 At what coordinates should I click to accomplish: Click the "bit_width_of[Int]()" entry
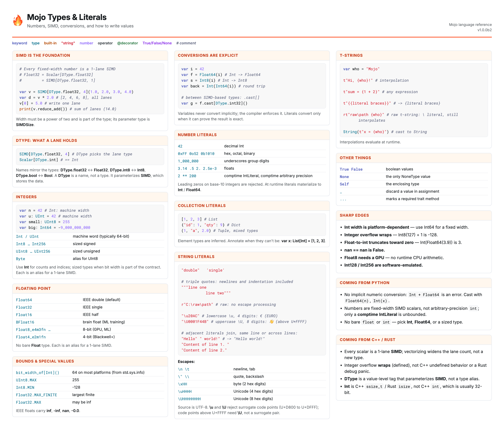(x=38, y=373)
